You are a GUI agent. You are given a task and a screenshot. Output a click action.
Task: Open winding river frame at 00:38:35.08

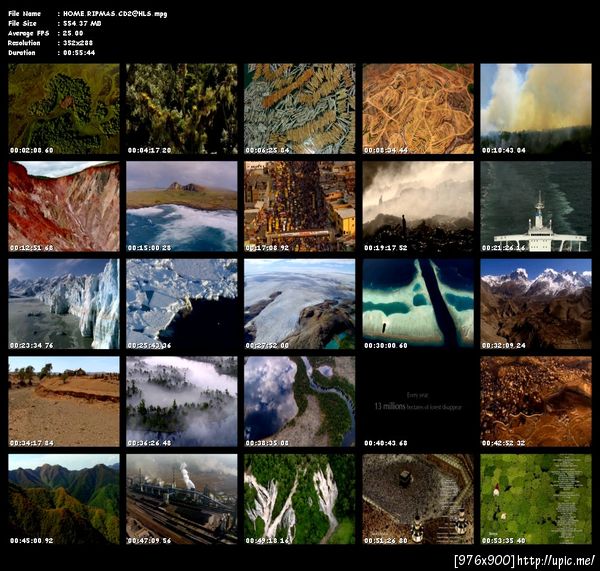tap(300, 402)
